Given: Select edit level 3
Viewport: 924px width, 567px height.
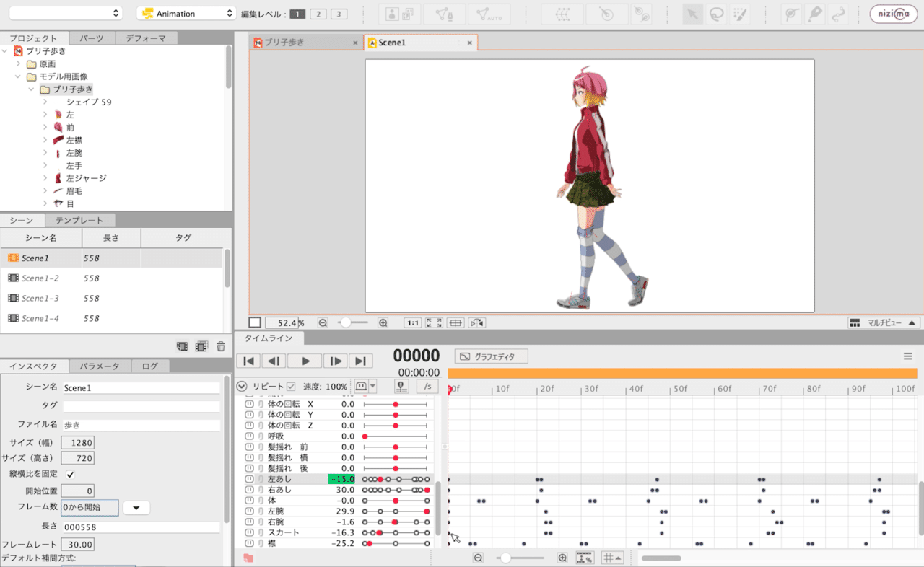Looking at the screenshot, I should click(x=339, y=14).
